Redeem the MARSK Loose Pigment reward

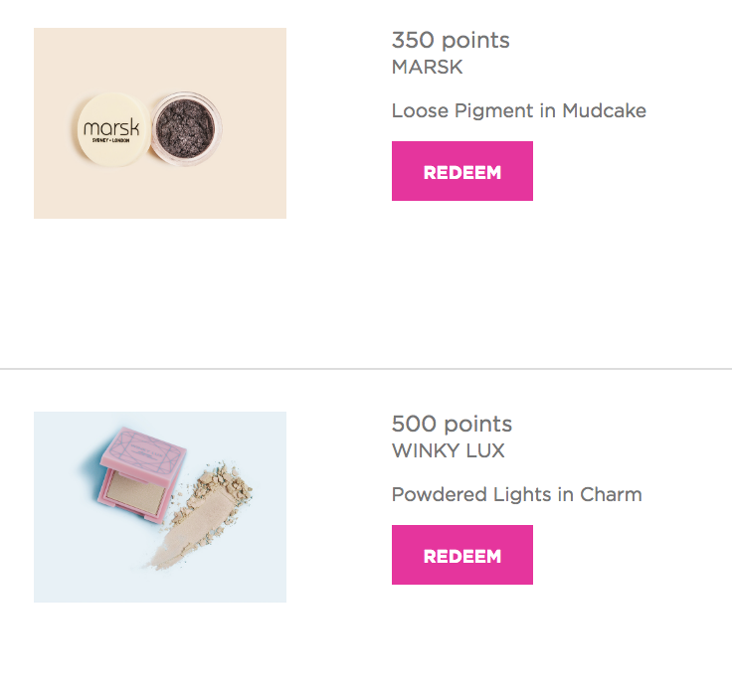[462, 171]
